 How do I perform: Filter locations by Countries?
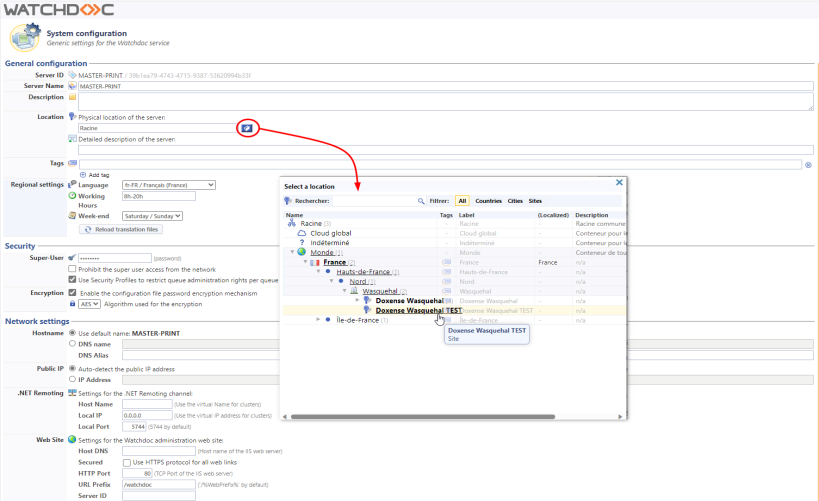coord(488,201)
